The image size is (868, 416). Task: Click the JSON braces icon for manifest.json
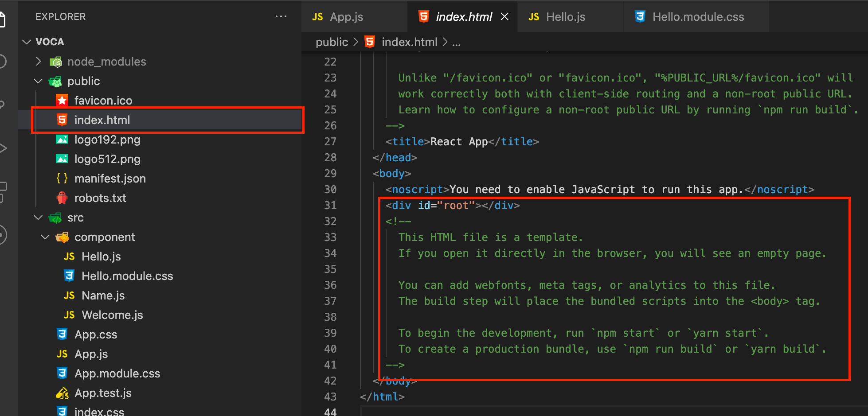pos(62,178)
